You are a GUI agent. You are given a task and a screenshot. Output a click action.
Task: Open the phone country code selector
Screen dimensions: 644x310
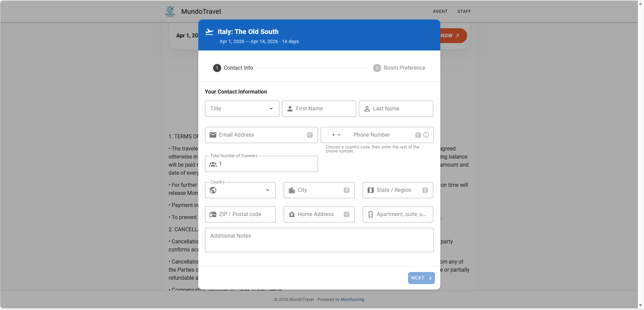(336, 135)
